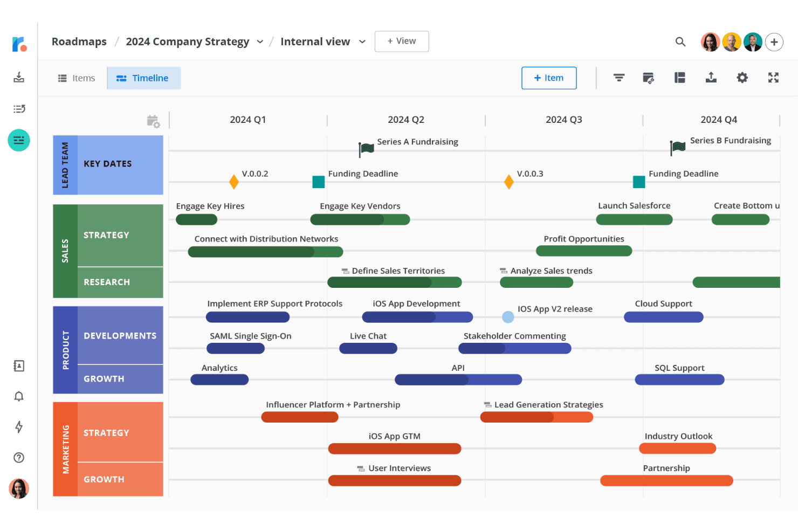Screen dimensions: 798x532
Task: Click the calendar edit icon in toolbar
Action: pos(649,78)
